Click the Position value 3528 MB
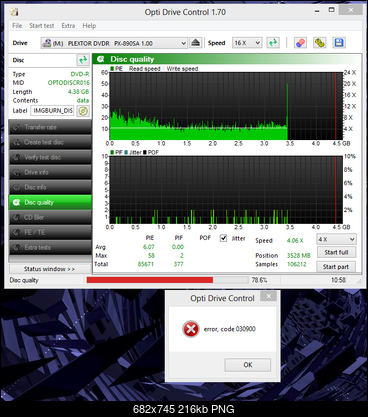The height and width of the screenshot is (417, 368). [x=299, y=255]
